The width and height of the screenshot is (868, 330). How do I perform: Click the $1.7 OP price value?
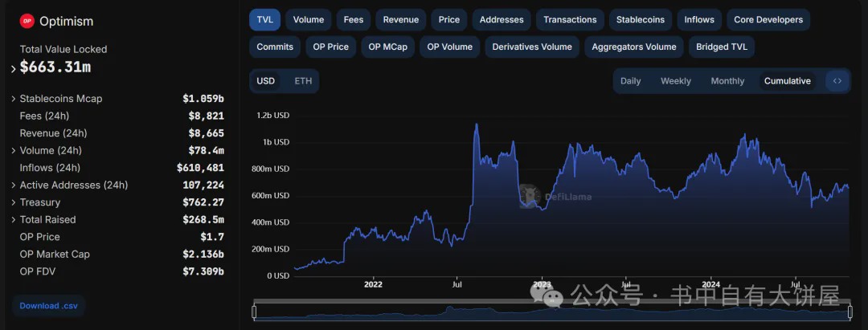coord(212,237)
